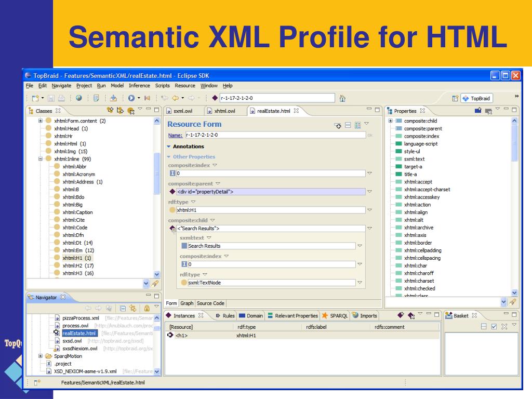Click the document list toolbar icon
This screenshot has height=399, width=532.
96,98
